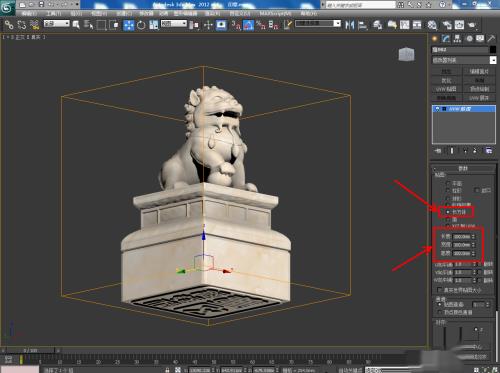The height and width of the screenshot is (373, 500).
Task: Switch to the Modify command panel tab
Action: point(446,39)
